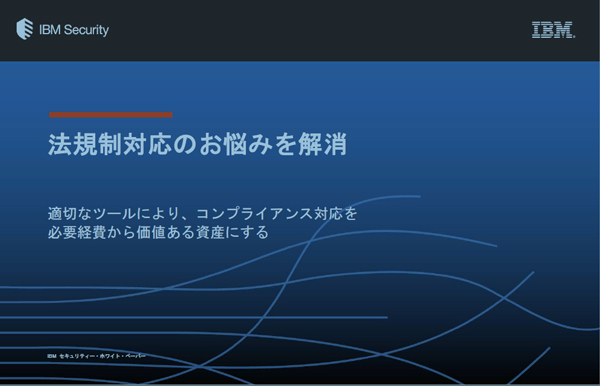
Task: Select the title 法規制対応のお悩みを解消
Action: pos(197,145)
